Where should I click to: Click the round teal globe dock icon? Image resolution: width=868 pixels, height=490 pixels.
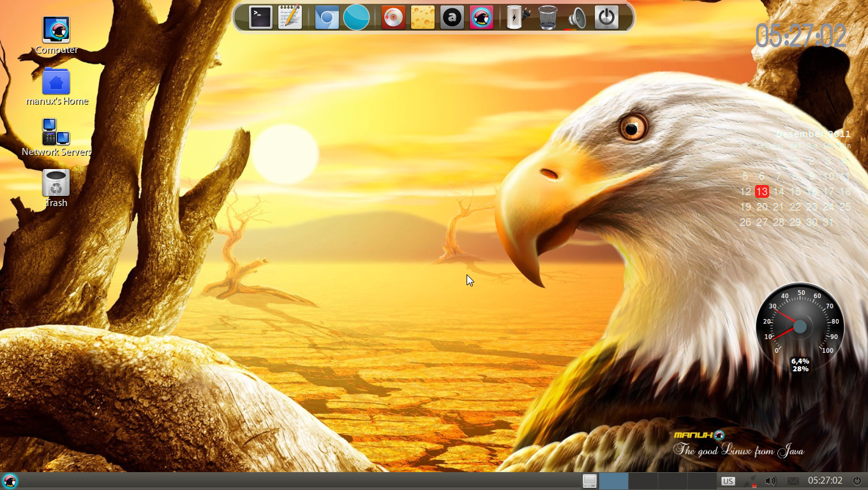356,17
